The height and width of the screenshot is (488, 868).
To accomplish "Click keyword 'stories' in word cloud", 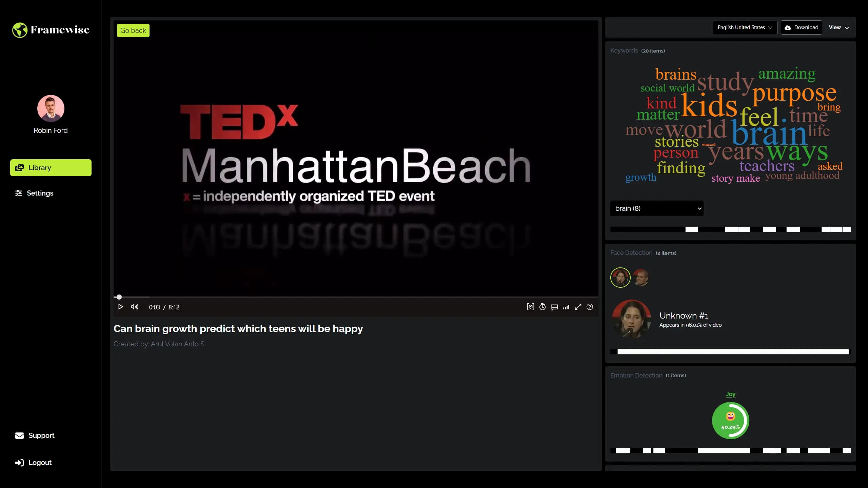I will pyautogui.click(x=676, y=141).
